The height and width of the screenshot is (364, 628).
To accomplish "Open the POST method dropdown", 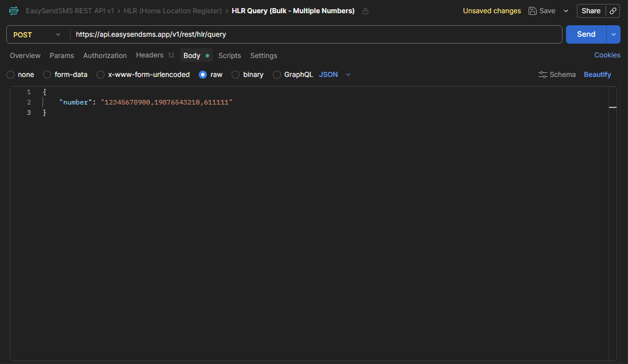I will tap(37, 35).
